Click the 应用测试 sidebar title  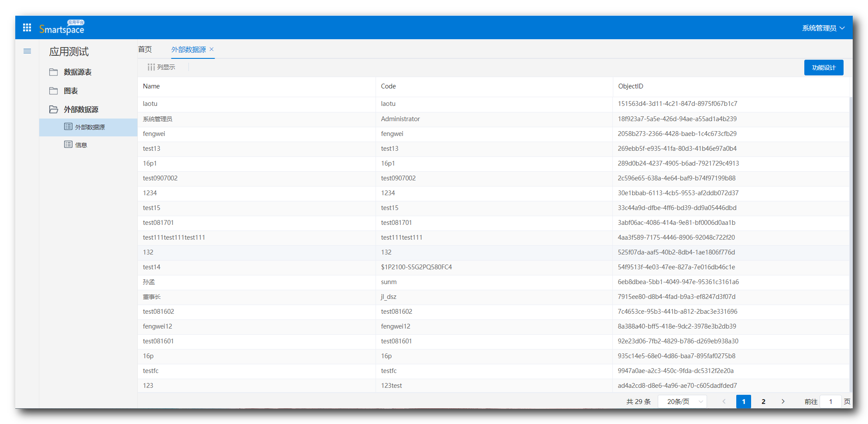pos(69,51)
